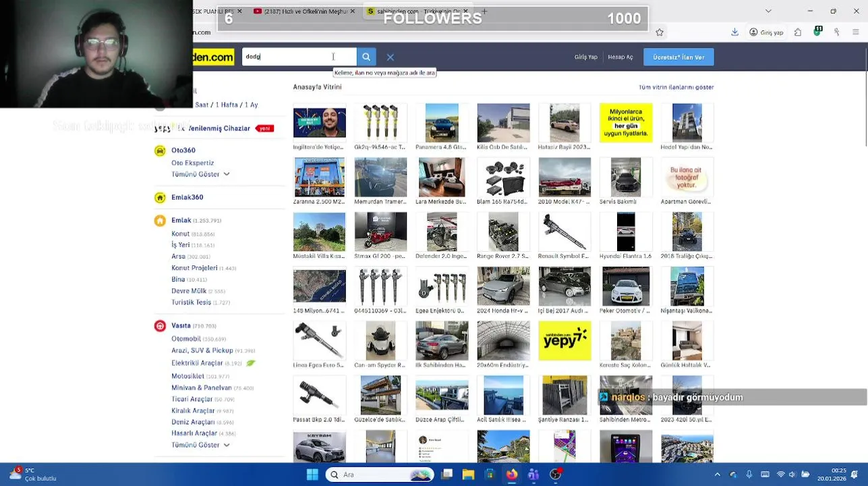Switch to Firefox on the taskbar
Viewport: 868px width, 486px height.
(511, 475)
